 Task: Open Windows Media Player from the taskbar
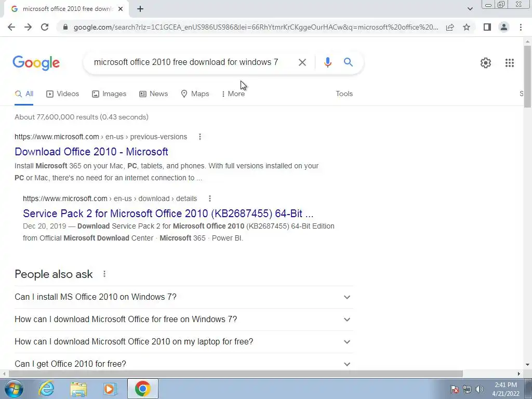pos(110,389)
